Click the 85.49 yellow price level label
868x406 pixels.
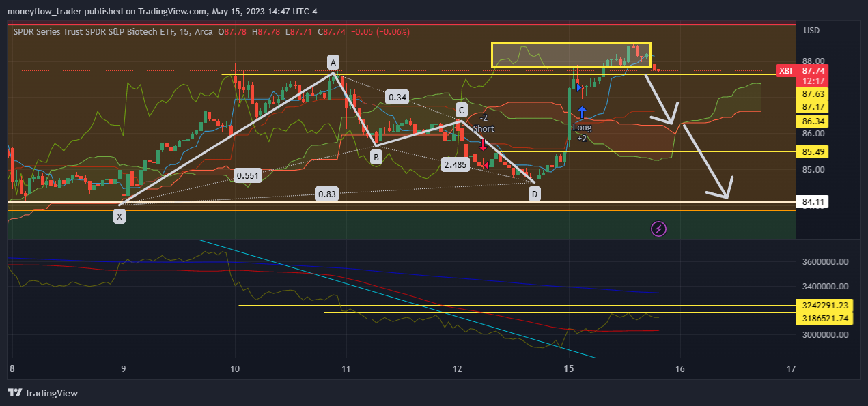coord(813,151)
